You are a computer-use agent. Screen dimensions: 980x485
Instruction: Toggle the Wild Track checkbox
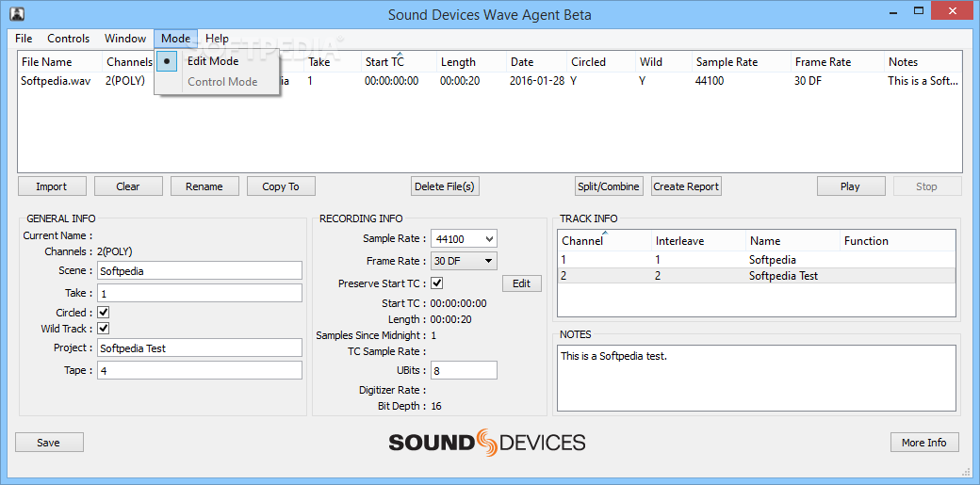pyautogui.click(x=104, y=328)
